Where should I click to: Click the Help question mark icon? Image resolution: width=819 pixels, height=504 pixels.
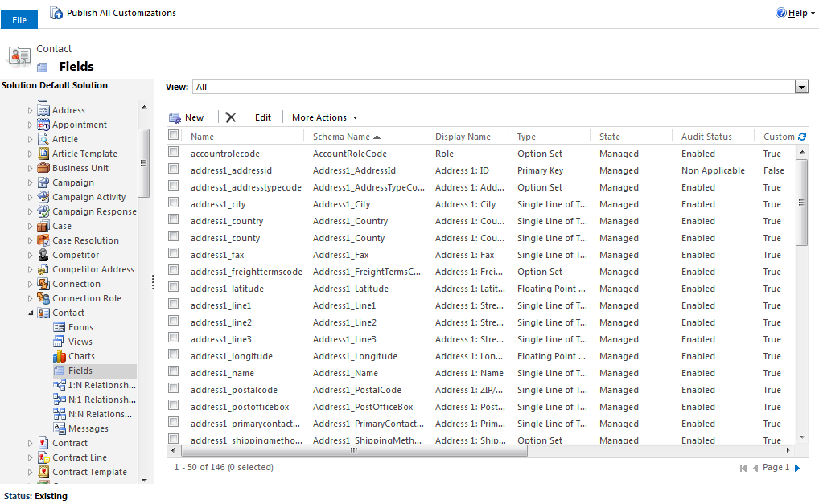pyautogui.click(x=780, y=14)
